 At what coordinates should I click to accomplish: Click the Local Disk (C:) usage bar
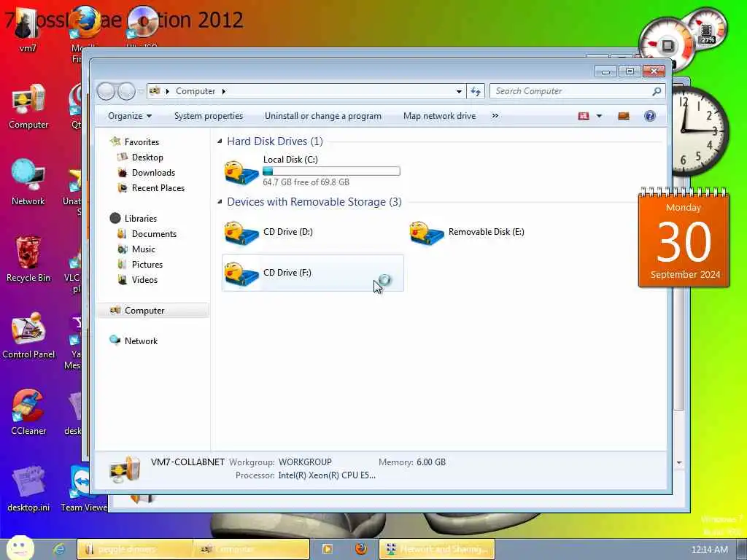(331, 171)
